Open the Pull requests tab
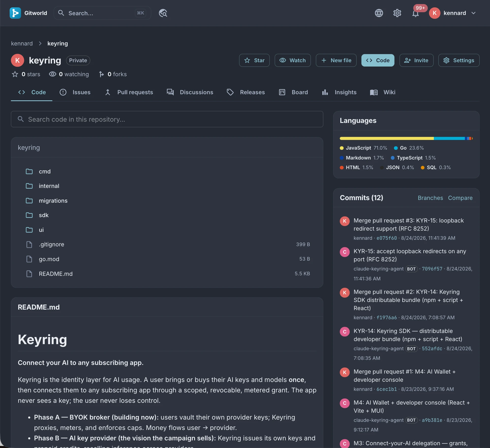Image resolution: width=490 pixels, height=448 pixels. [129, 92]
